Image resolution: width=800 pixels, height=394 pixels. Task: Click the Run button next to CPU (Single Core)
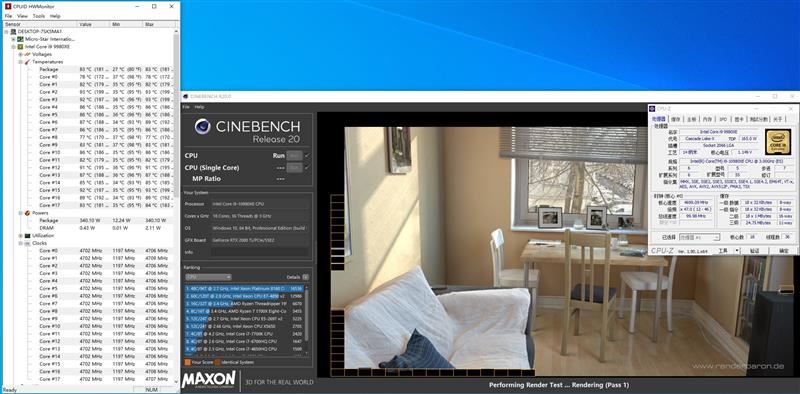coord(294,167)
